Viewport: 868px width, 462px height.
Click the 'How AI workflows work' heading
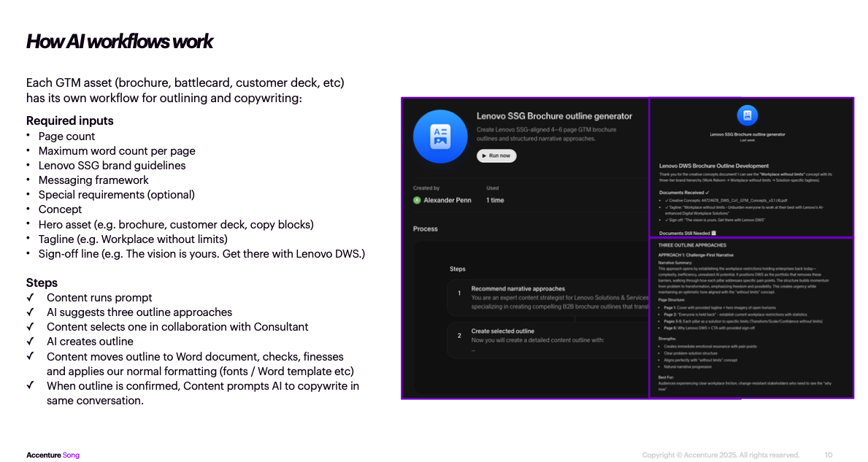[x=119, y=42]
